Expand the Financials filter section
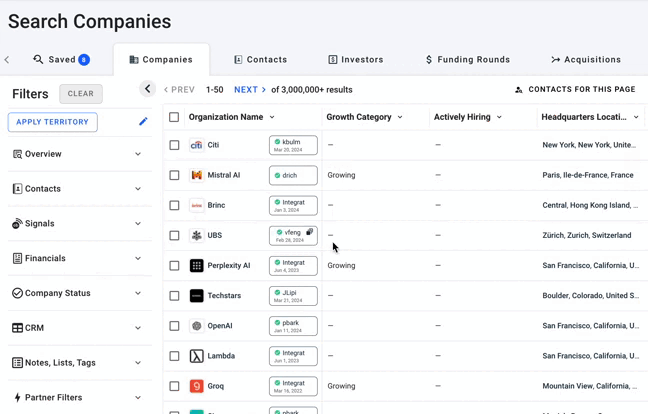Screen dimensions: 648x414 (78, 258)
